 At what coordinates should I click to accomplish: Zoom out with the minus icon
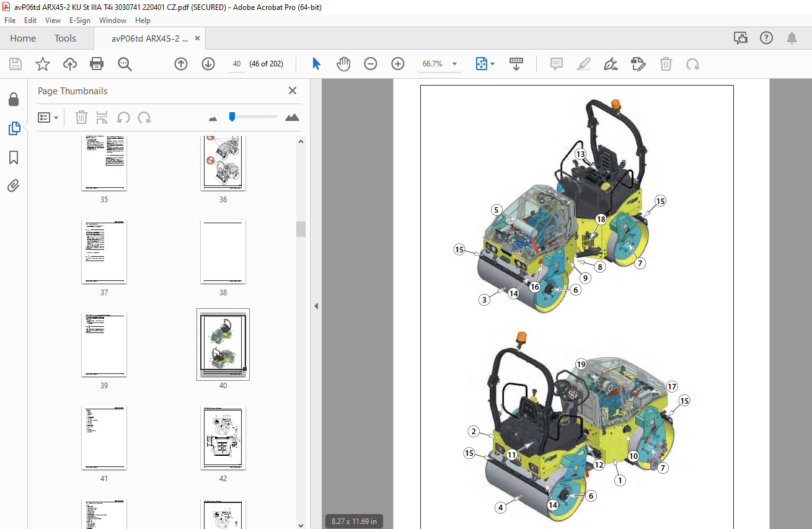pyautogui.click(x=371, y=64)
